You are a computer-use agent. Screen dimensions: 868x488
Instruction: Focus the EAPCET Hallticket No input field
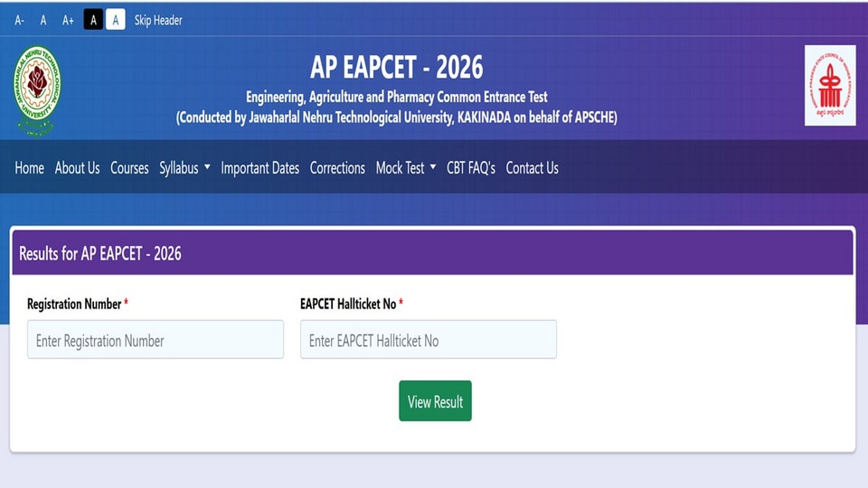tap(429, 339)
